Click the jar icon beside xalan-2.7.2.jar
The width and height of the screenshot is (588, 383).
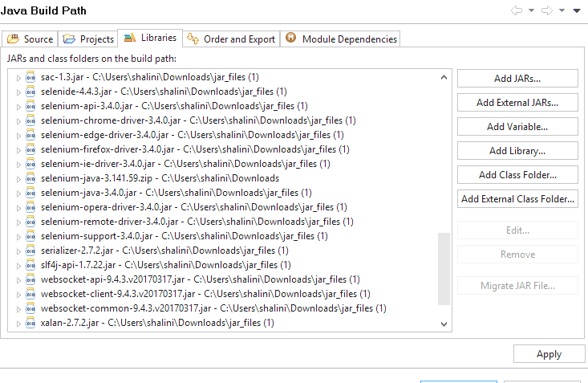(x=30, y=323)
